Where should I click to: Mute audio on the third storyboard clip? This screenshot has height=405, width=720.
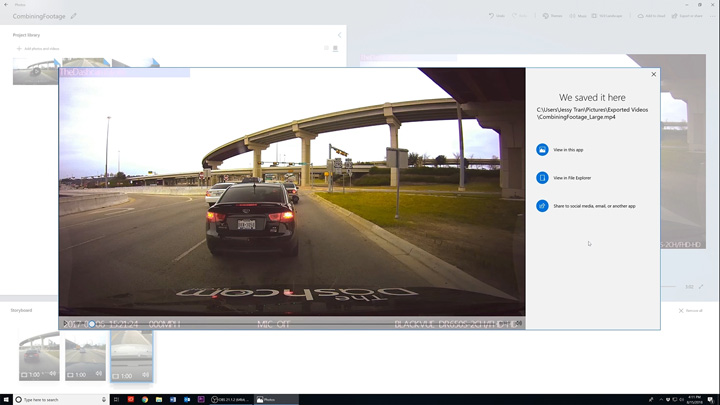tap(146, 375)
